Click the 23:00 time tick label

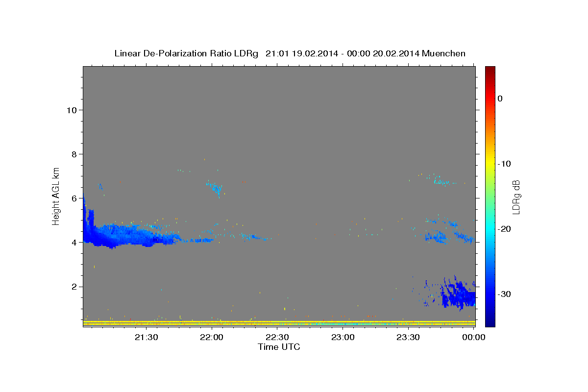pyautogui.click(x=343, y=337)
